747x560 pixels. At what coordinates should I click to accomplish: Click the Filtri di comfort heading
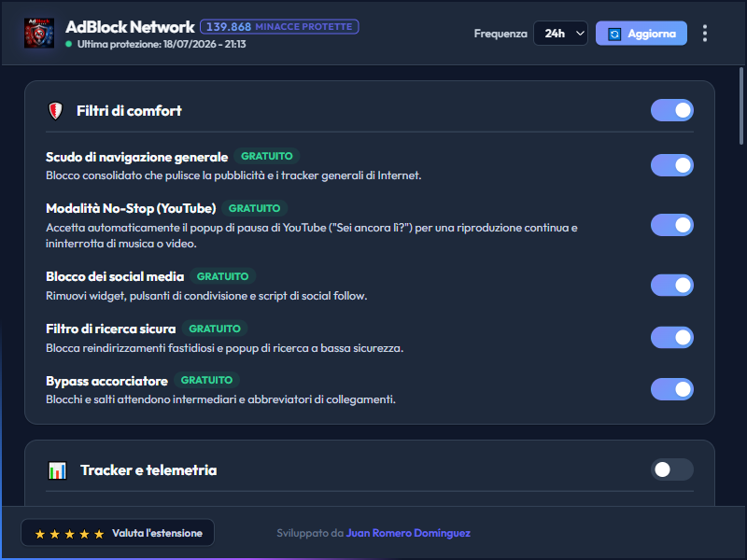[x=129, y=111]
